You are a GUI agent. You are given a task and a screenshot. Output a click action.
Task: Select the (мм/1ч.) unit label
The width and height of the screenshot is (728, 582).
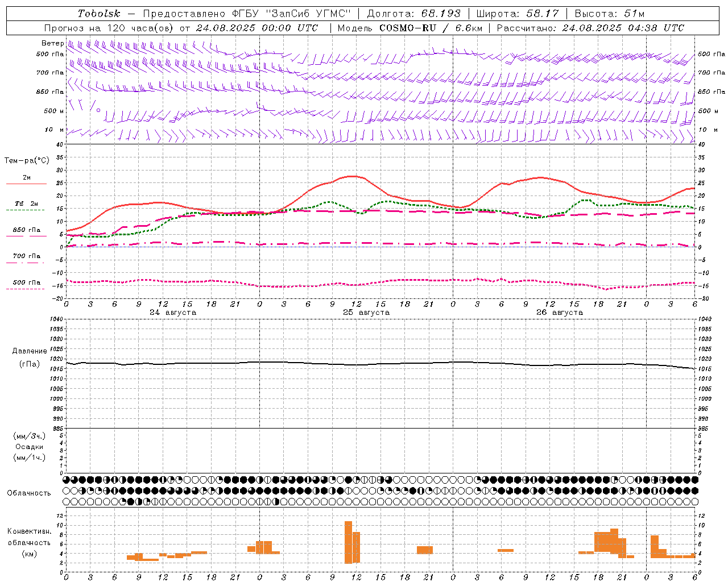[30, 458]
